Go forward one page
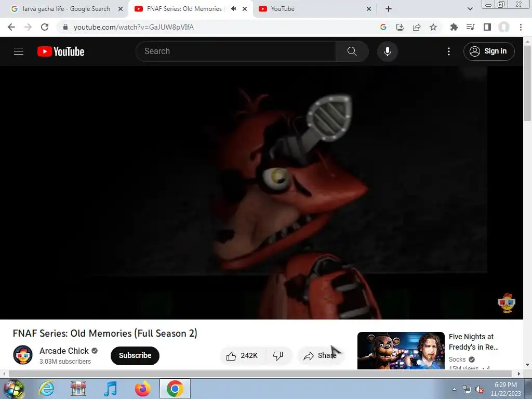This screenshot has height=399, width=532. 28,27
